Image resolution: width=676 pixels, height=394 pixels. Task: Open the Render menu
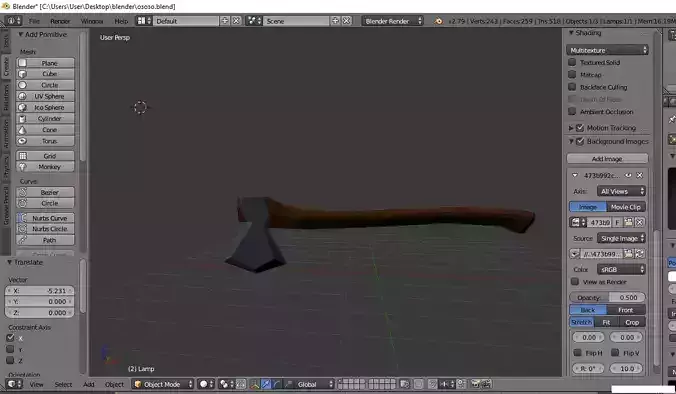pyautogui.click(x=60, y=21)
